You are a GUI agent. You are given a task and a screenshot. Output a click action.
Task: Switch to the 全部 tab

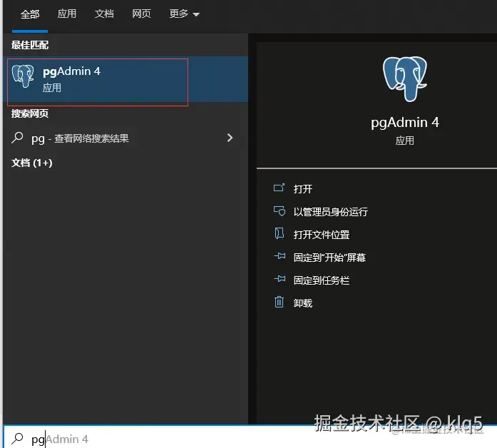click(x=30, y=14)
